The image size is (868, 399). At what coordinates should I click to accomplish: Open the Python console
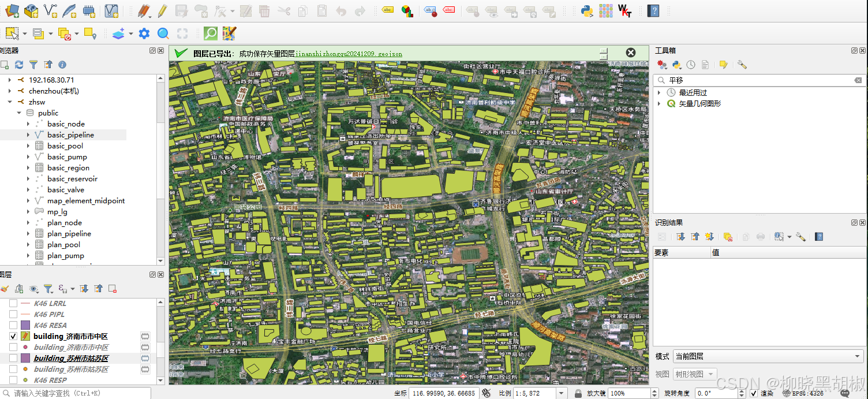coord(587,10)
